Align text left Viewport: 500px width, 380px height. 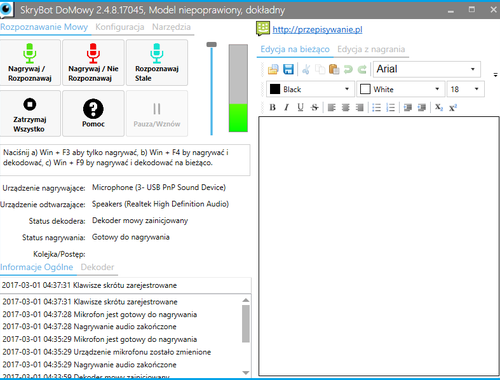[332, 107]
